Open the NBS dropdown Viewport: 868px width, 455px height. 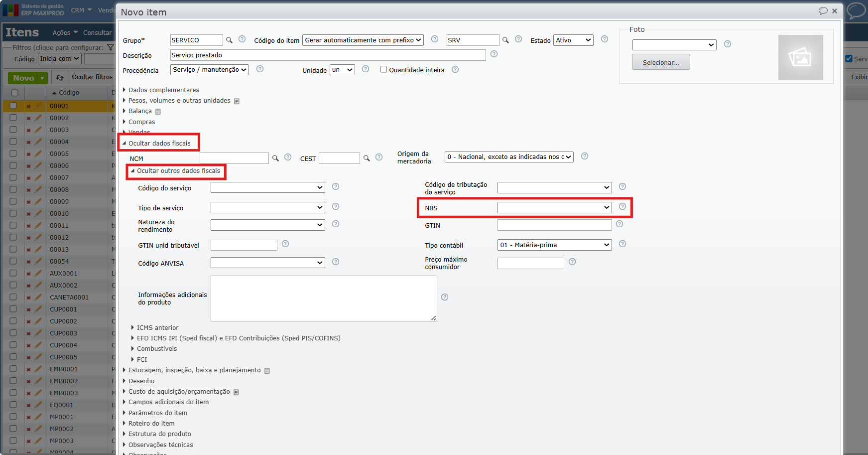(x=554, y=207)
